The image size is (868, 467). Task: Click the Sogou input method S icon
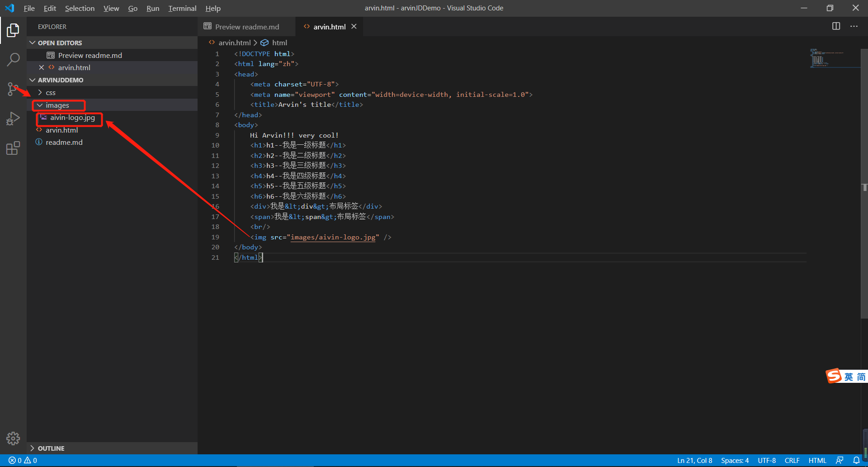[834, 376]
